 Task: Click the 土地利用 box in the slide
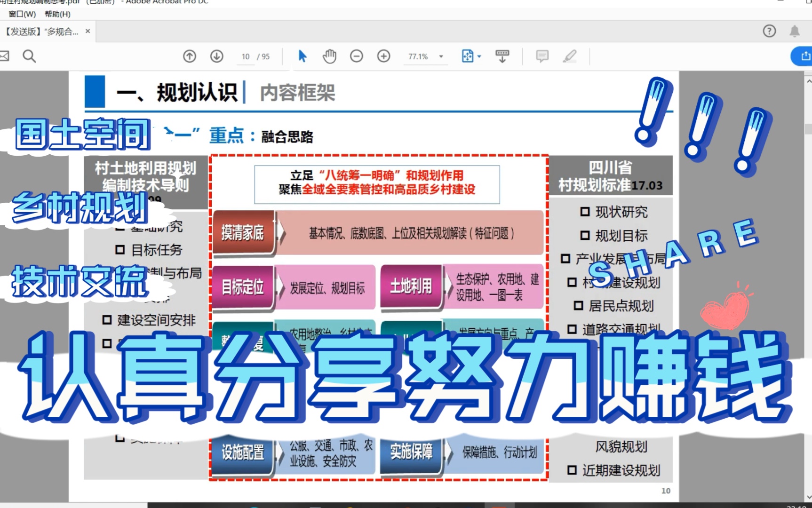click(412, 286)
